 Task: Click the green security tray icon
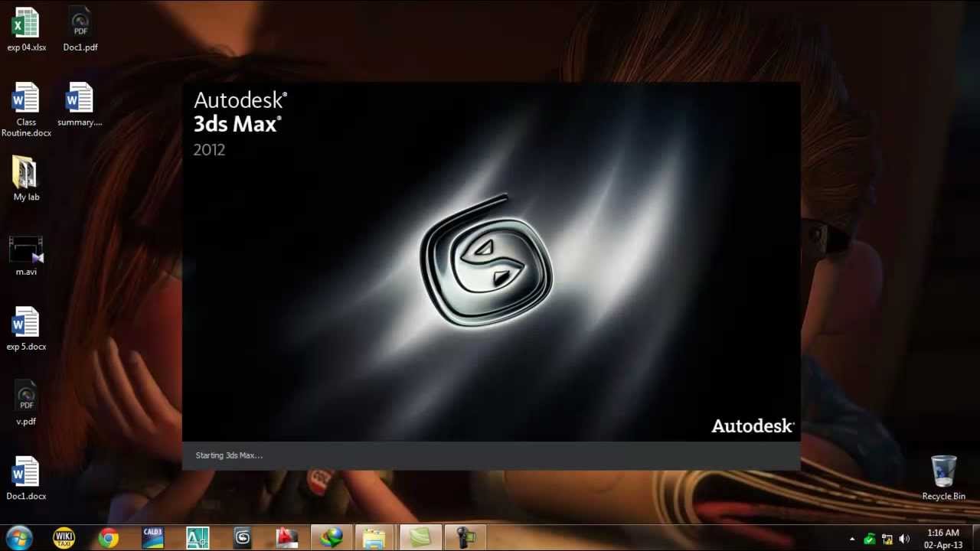point(870,539)
